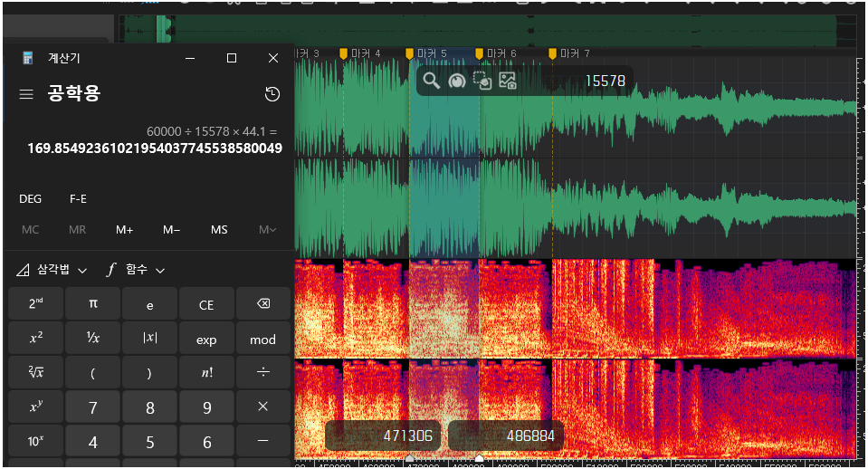
Task: Click the calculator result 169.854923...
Action: click(x=155, y=148)
